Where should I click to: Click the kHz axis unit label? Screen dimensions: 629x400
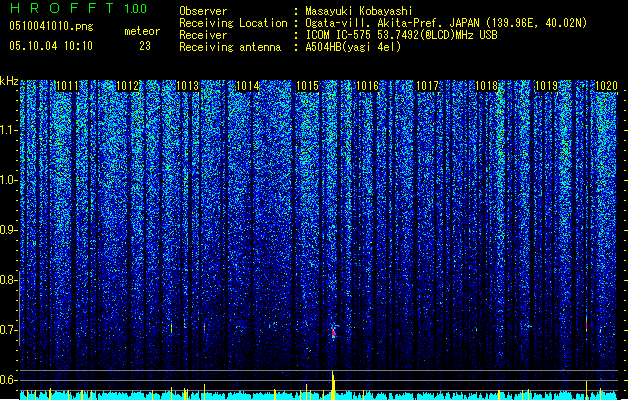click(x=9, y=81)
